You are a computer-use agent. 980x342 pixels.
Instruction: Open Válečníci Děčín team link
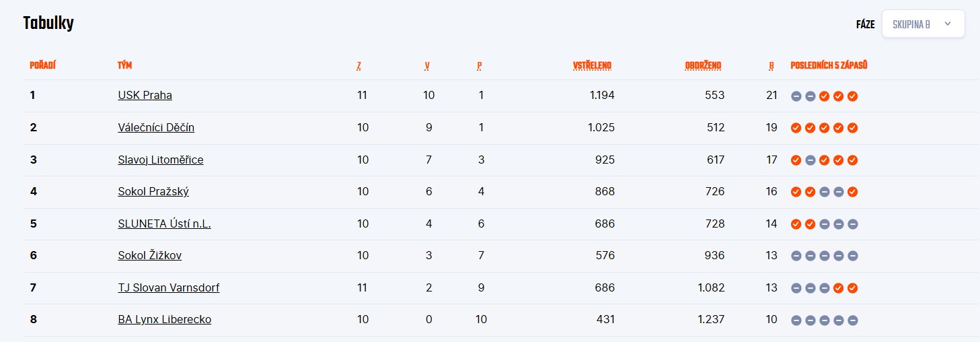(x=156, y=127)
